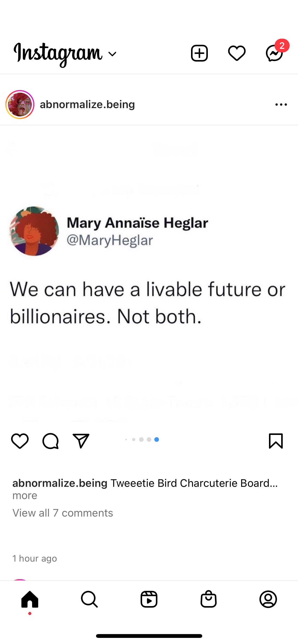
Task: Share the post via paper plane icon
Action: click(x=81, y=441)
